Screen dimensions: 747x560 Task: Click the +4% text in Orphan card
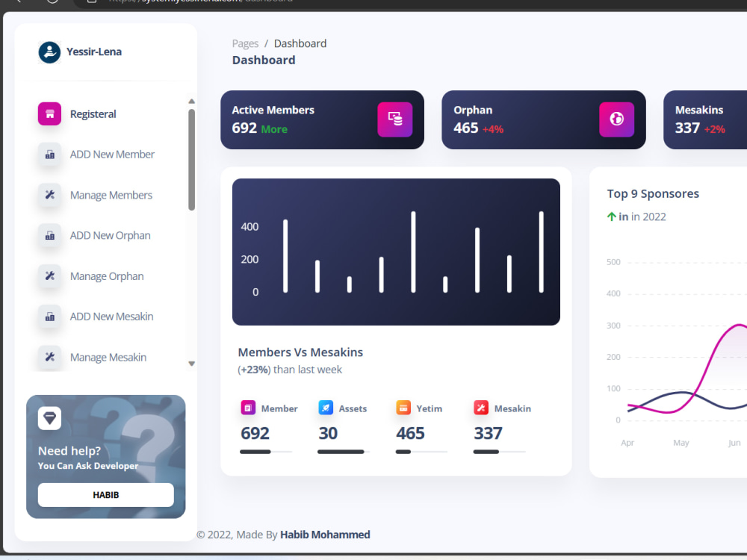[x=492, y=129]
